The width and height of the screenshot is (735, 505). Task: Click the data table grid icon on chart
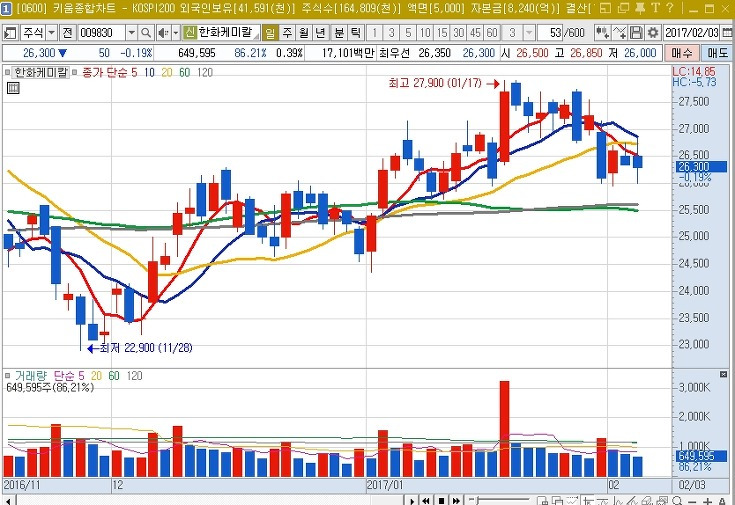(x=13, y=88)
